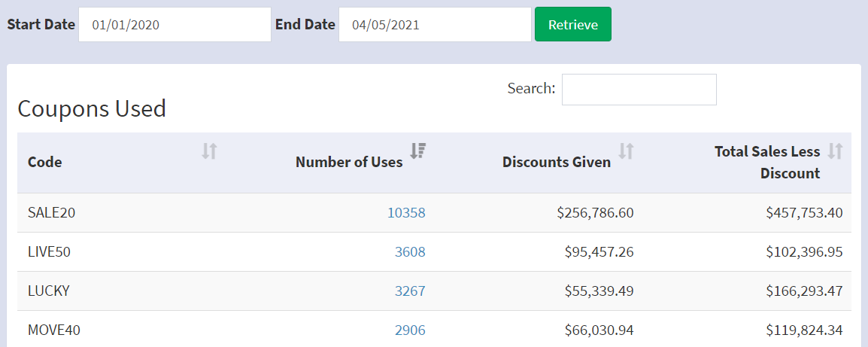Click the Code column header label

click(x=45, y=163)
